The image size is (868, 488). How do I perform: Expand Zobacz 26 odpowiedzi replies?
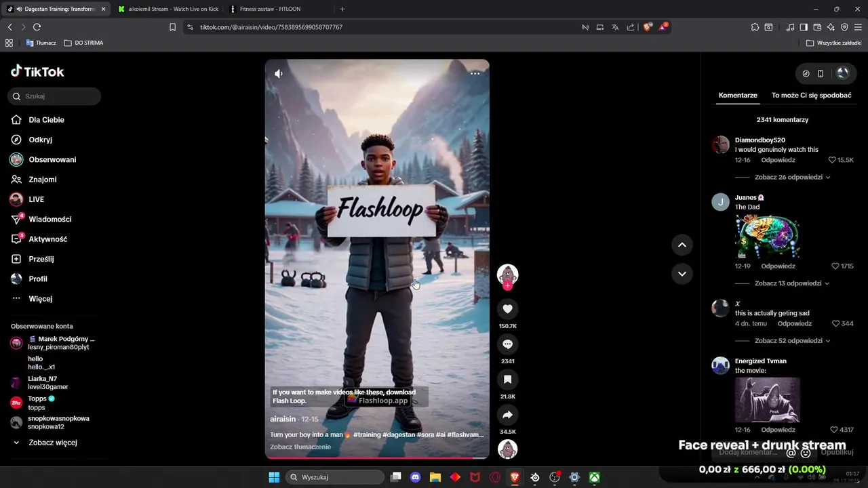[x=792, y=178]
